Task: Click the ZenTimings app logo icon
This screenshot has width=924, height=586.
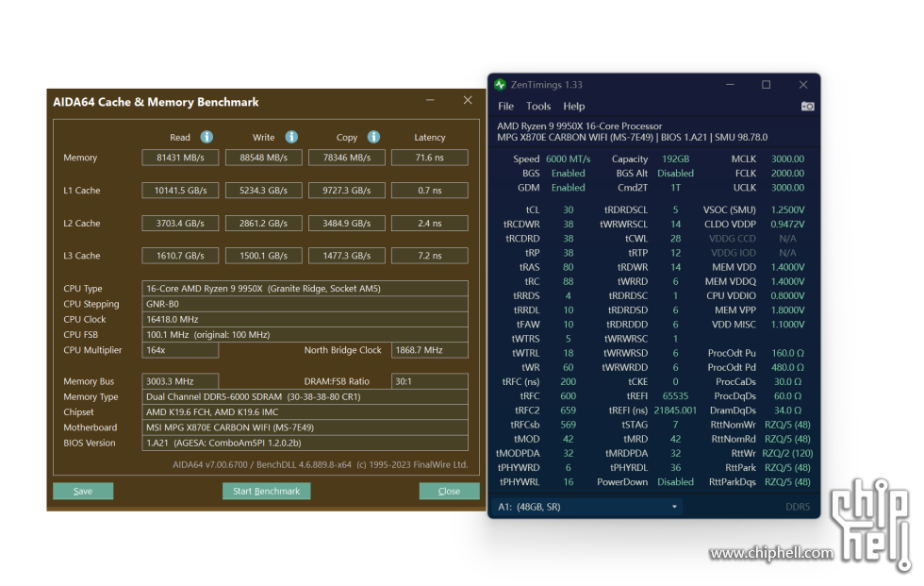Action: pyautogui.click(x=501, y=84)
